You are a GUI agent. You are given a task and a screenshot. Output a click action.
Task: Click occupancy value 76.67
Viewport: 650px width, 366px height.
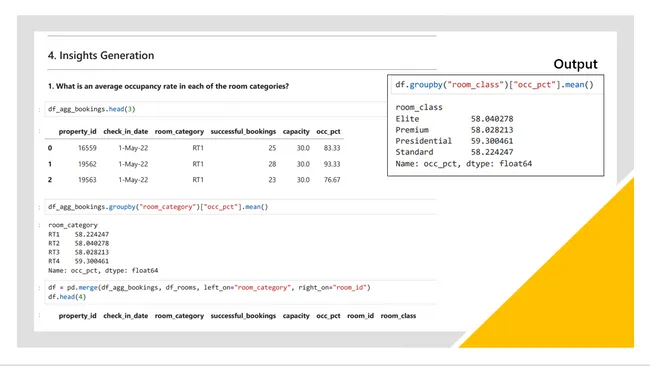pyautogui.click(x=332, y=180)
